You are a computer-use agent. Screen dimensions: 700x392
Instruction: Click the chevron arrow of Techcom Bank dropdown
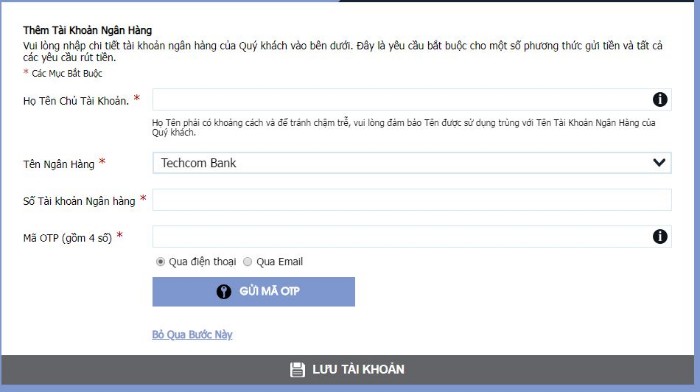click(659, 163)
